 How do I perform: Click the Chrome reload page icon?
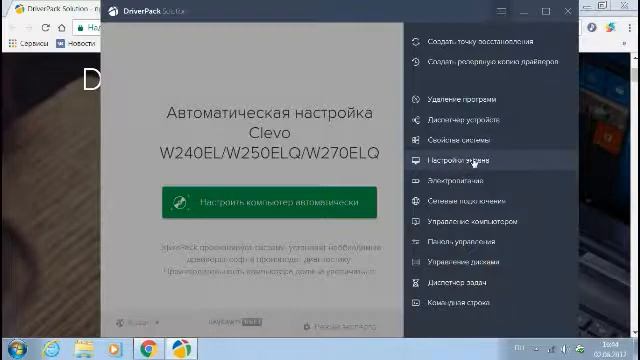click(46, 28)
